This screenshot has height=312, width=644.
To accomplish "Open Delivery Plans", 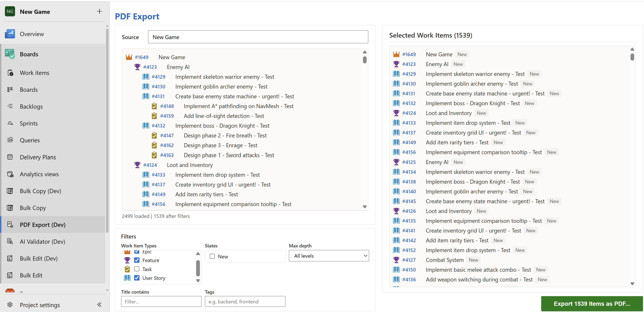I will pyautogui.click(x=37, y=157).
